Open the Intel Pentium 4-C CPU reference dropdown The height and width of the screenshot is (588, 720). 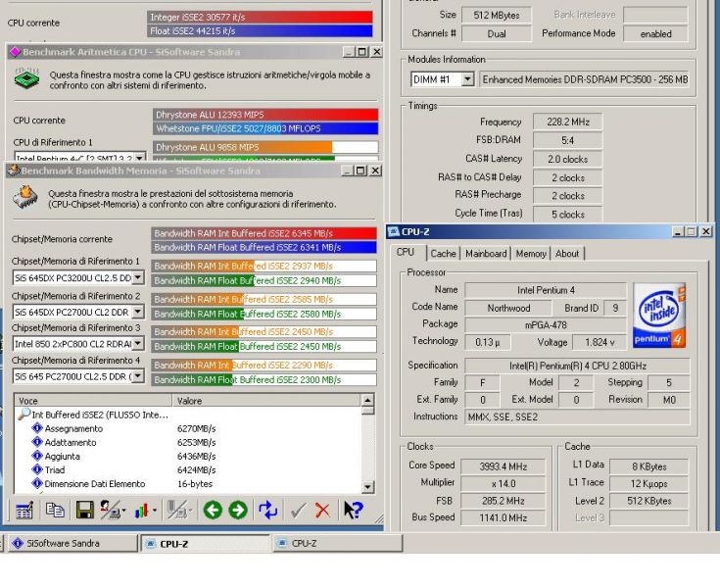139,157
